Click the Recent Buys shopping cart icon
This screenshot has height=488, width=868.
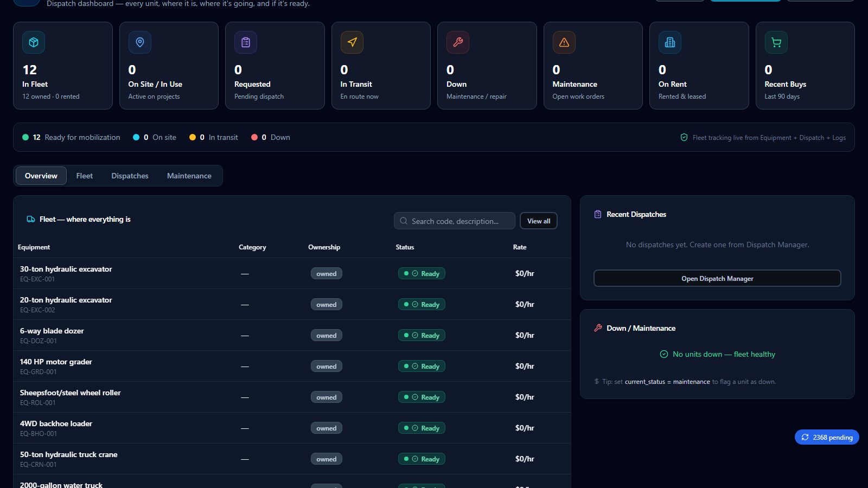tap(776, 42)
